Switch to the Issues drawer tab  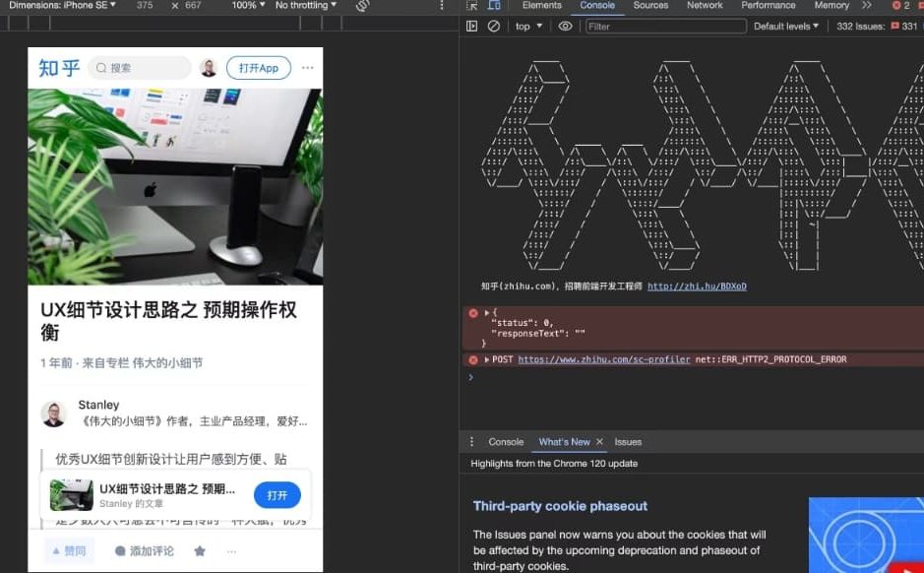pyautogui.click(x=628, y=442)
